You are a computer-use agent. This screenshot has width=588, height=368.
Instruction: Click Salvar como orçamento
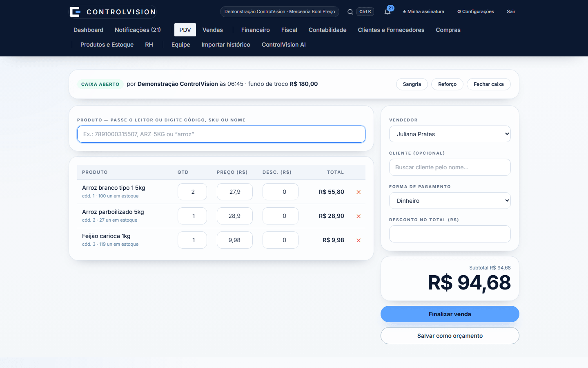(450, 336)
